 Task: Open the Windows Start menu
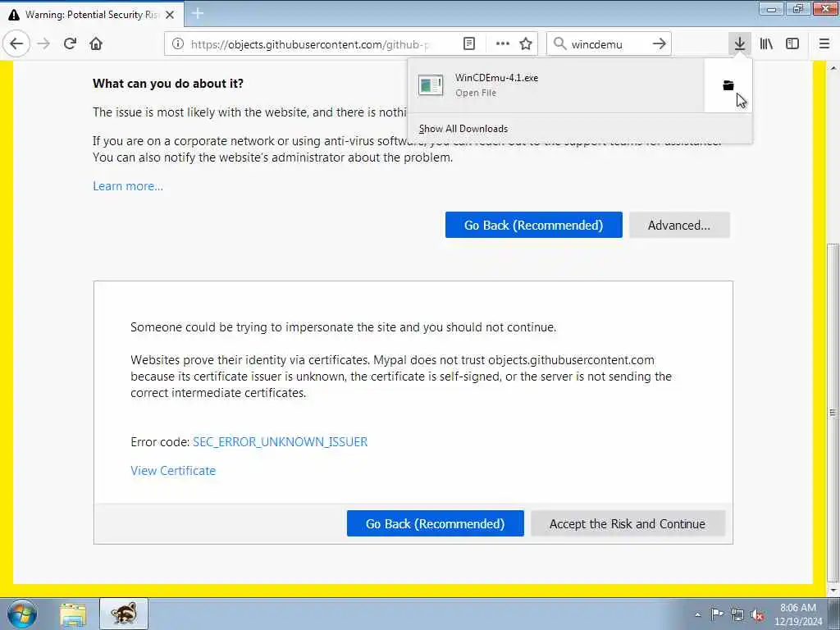click(22, 614)
